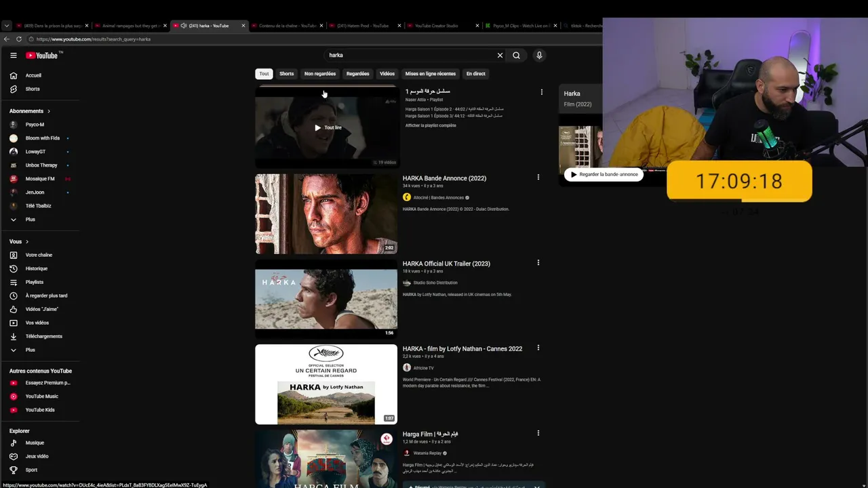Select the Shorts filter chip
The image size is (868, 488).
(287, 74)
